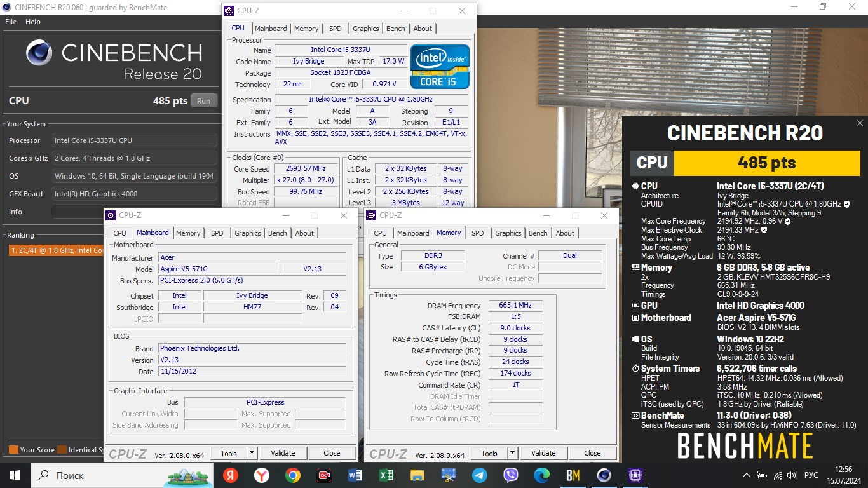Screen dimensions: 868x488
Task: Click the battery icon in the system tray
Action: tap(761, 475)
